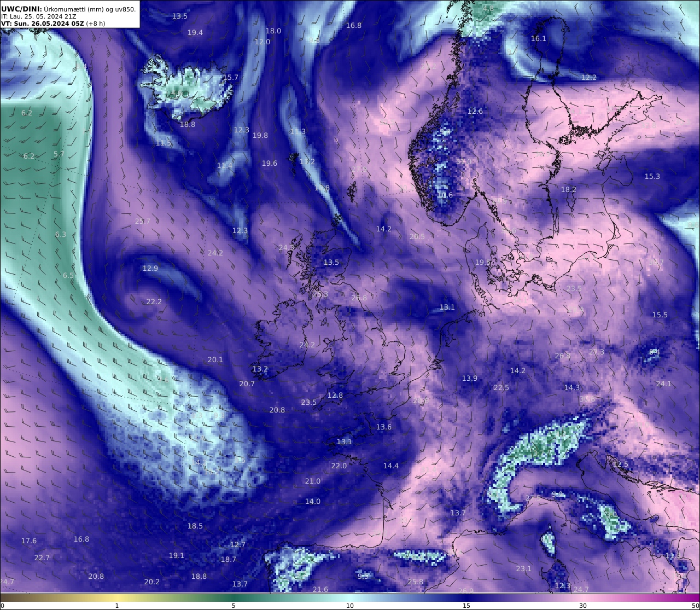
Task: Click the color bar tick label 15
Action: pyautogui.click(x=466, y=606)
